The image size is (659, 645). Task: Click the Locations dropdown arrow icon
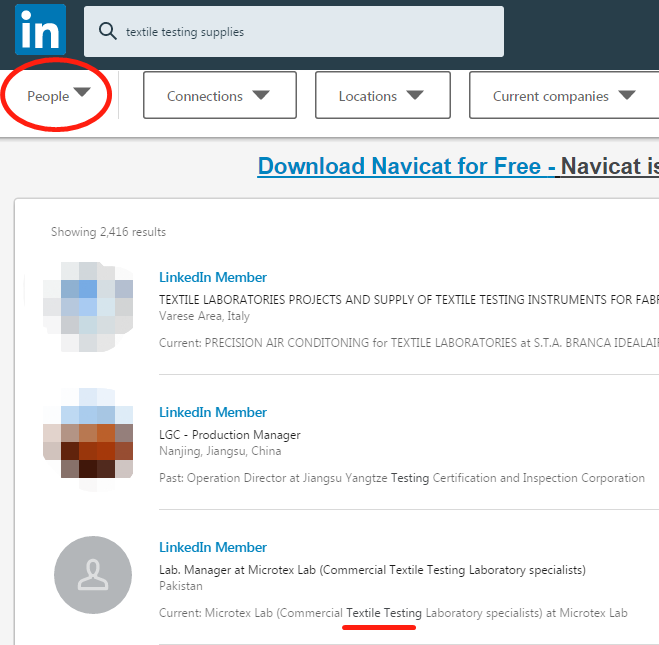(414, 96)
